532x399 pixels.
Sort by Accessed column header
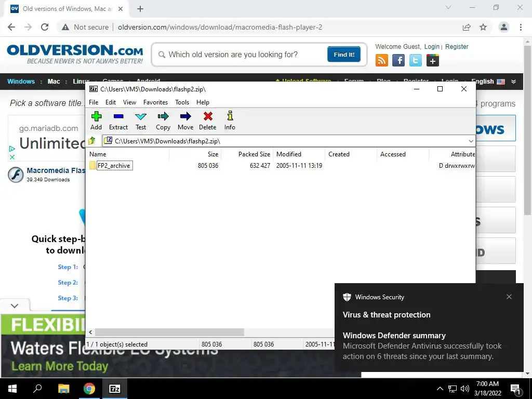coord(403,154)
